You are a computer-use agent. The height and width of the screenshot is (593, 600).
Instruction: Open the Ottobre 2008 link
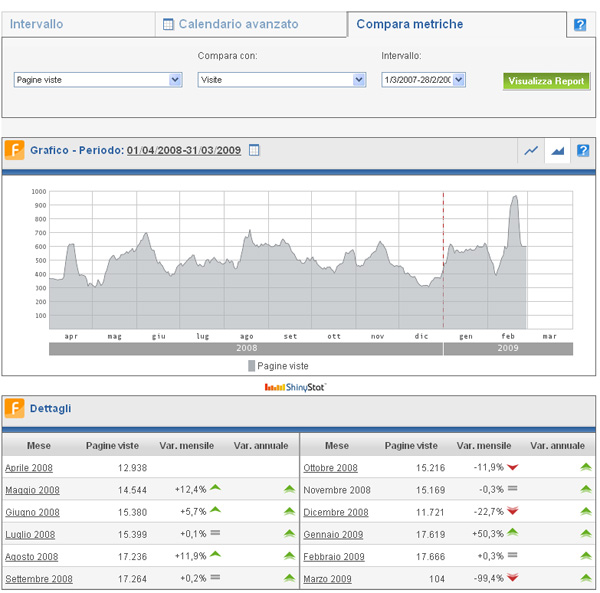(x=331, y=468)
